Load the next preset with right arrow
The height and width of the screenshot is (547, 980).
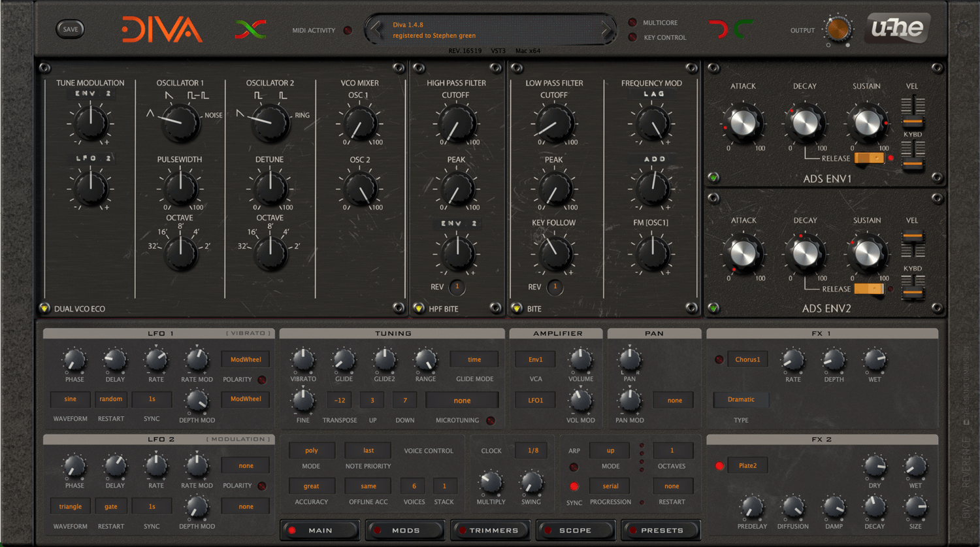(606, 29)
